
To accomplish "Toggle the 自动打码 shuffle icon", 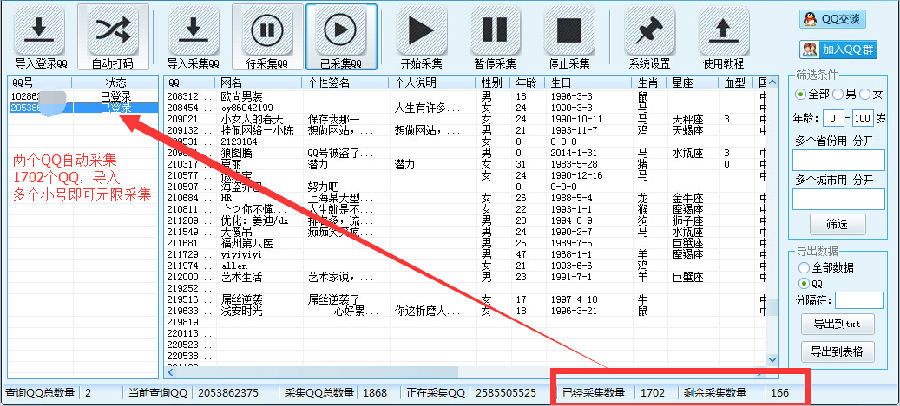I will pyautogui.click(x=112, y=31).
